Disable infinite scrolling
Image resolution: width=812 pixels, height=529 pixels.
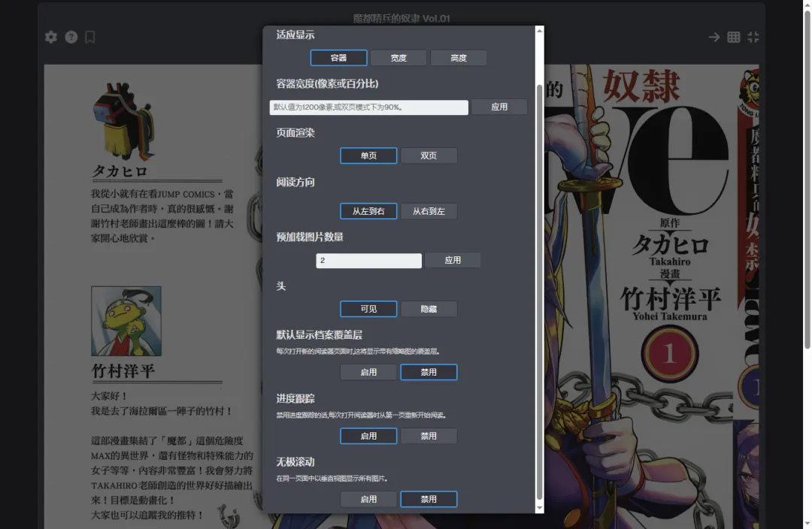coord(429,499)
